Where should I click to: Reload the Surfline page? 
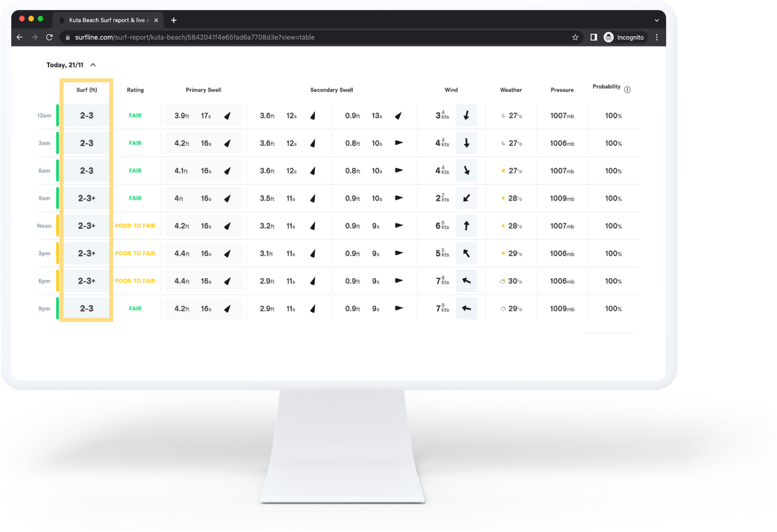pos(49,37)
